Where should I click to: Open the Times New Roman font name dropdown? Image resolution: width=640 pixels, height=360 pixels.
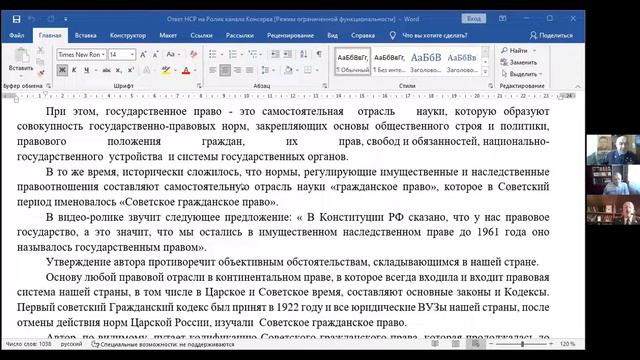pyautogui.click(x=103, y=54)
